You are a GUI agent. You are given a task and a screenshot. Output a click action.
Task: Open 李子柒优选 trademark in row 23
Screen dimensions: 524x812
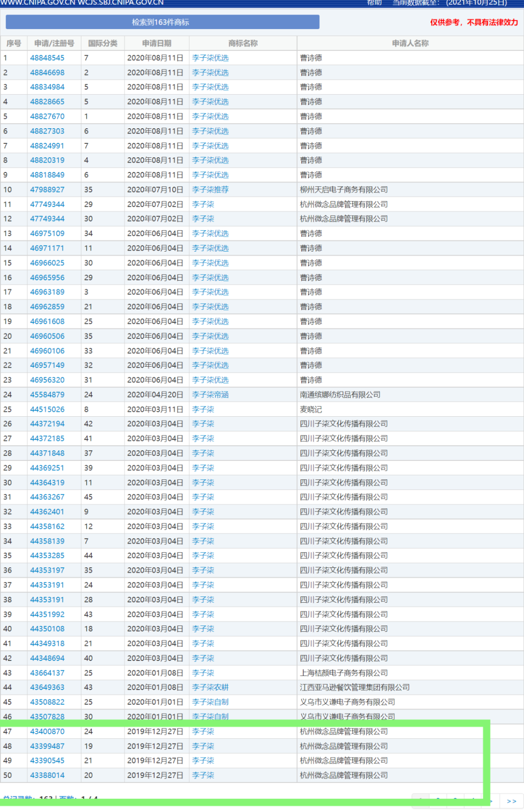click(x=210, y=380)
